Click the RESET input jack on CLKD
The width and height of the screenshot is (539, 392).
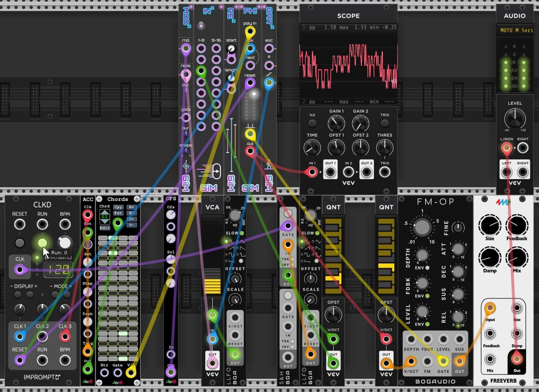click(19, 224)
